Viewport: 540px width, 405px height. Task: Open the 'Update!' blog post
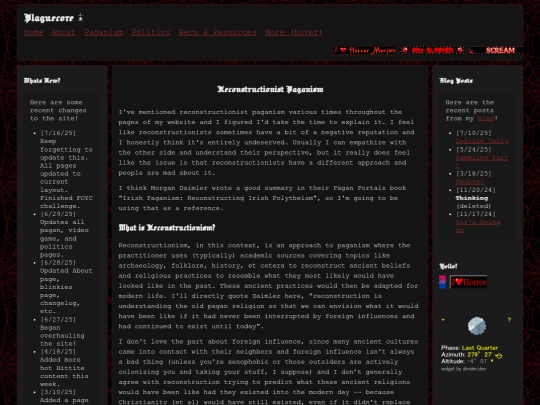tap(469, 181)
